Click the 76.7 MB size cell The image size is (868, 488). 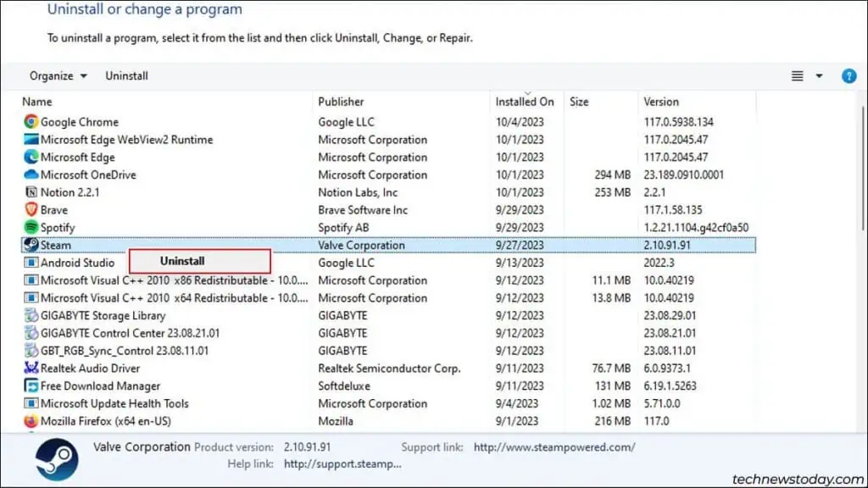click(611, 369)
